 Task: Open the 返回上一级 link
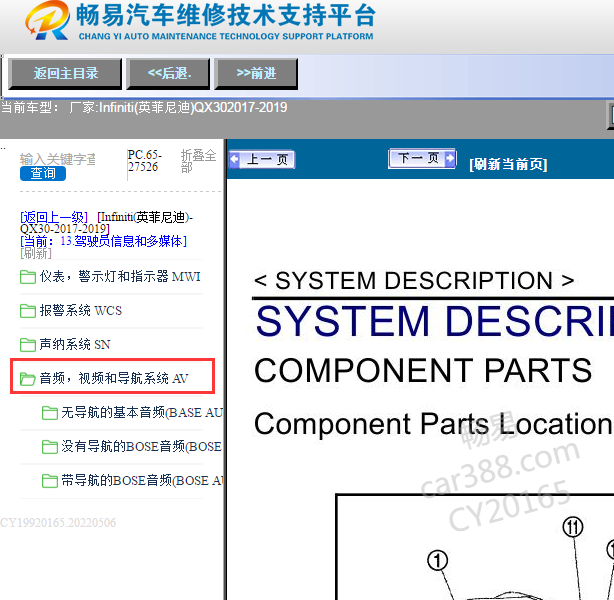coord(54,217)
